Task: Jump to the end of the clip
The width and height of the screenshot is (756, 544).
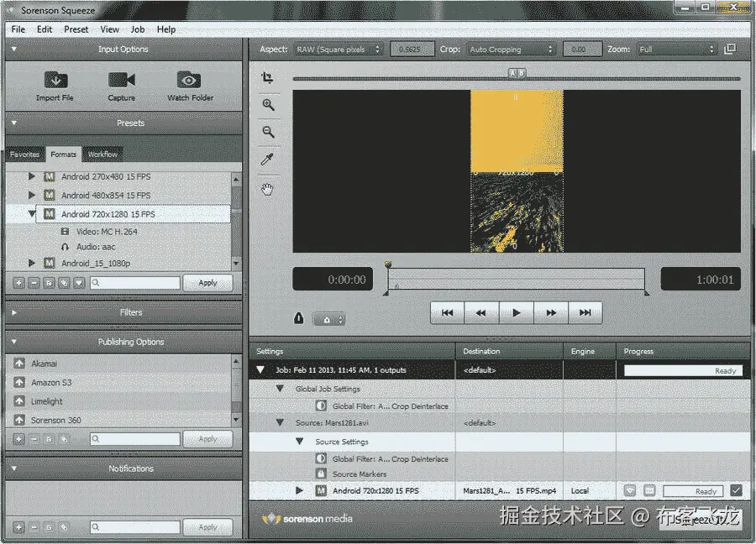Action: [585, 312]
